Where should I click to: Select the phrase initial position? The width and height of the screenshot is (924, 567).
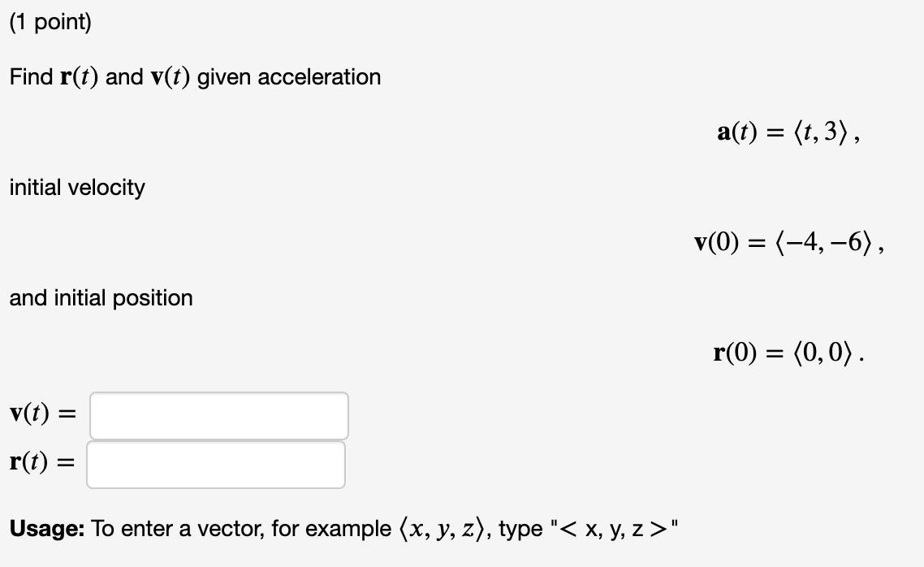101,298
